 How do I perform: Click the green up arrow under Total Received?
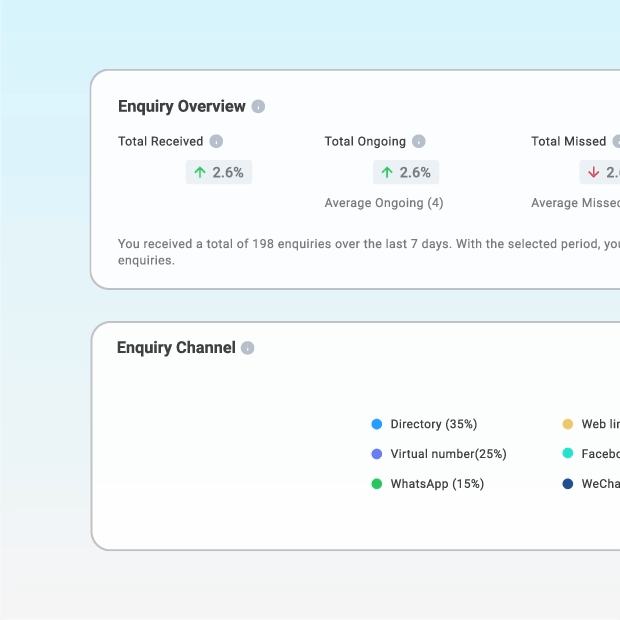(x=200, y=172)
